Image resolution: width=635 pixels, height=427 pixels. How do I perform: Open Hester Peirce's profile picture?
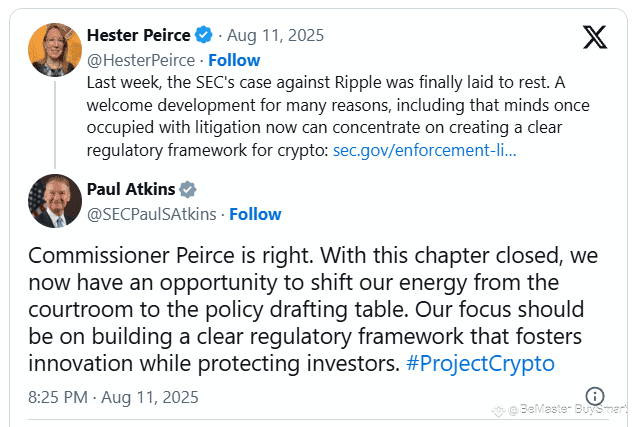(55, 50)
